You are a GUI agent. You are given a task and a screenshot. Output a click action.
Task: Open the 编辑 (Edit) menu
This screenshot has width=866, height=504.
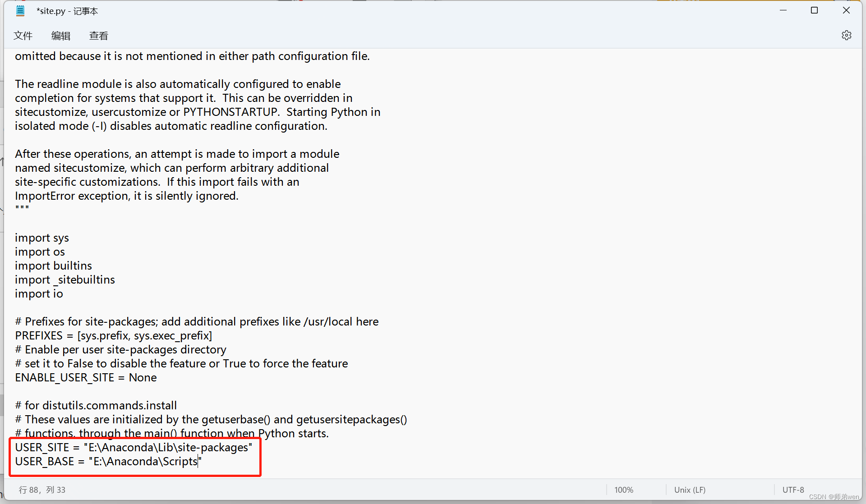click(61, 36)
